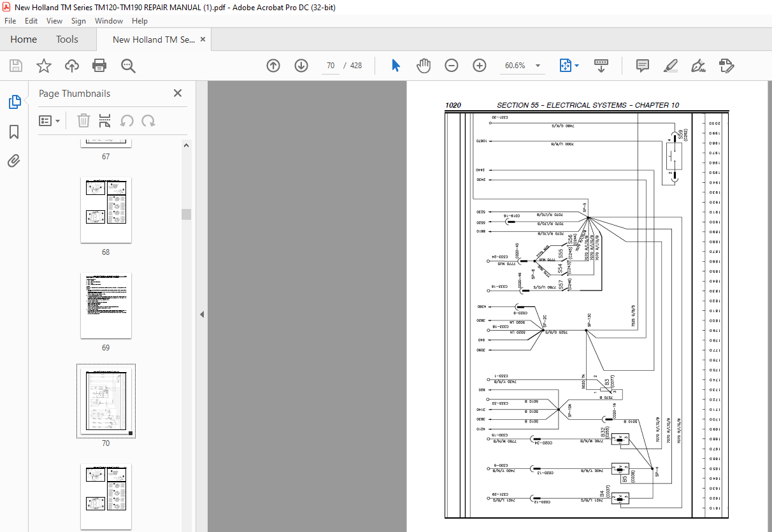Screen dimensions: 772x532
Task: Click the 'Page Thumbnails' panel title
Action: click(75, 94)
